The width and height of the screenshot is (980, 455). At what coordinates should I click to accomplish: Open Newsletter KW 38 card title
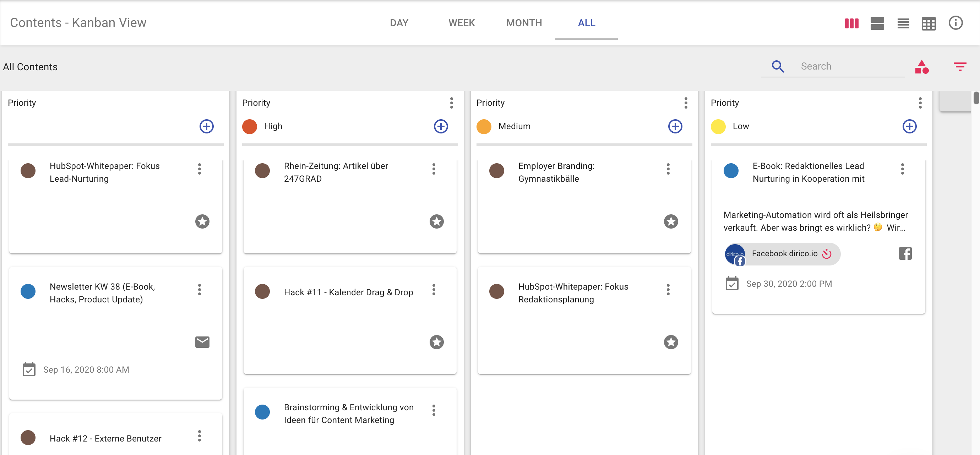click(102, 293)
